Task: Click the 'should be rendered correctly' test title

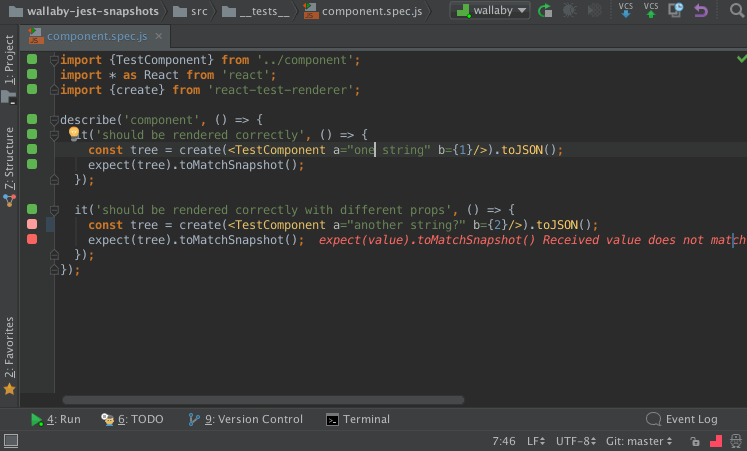Action: point(200,135)
